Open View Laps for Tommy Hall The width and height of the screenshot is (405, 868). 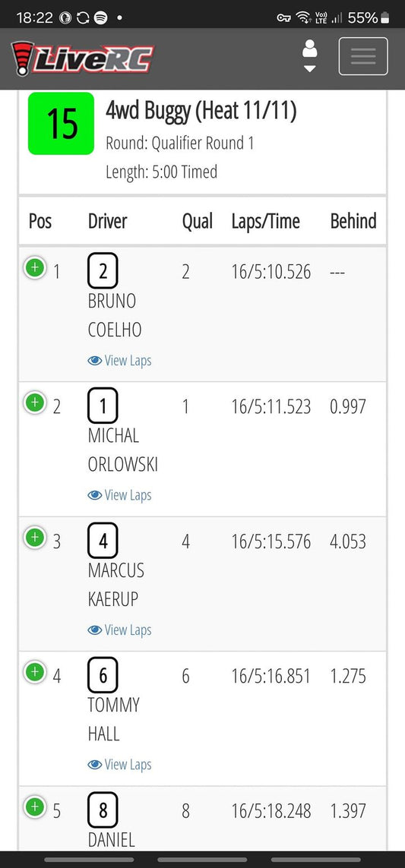coord(119,765)
